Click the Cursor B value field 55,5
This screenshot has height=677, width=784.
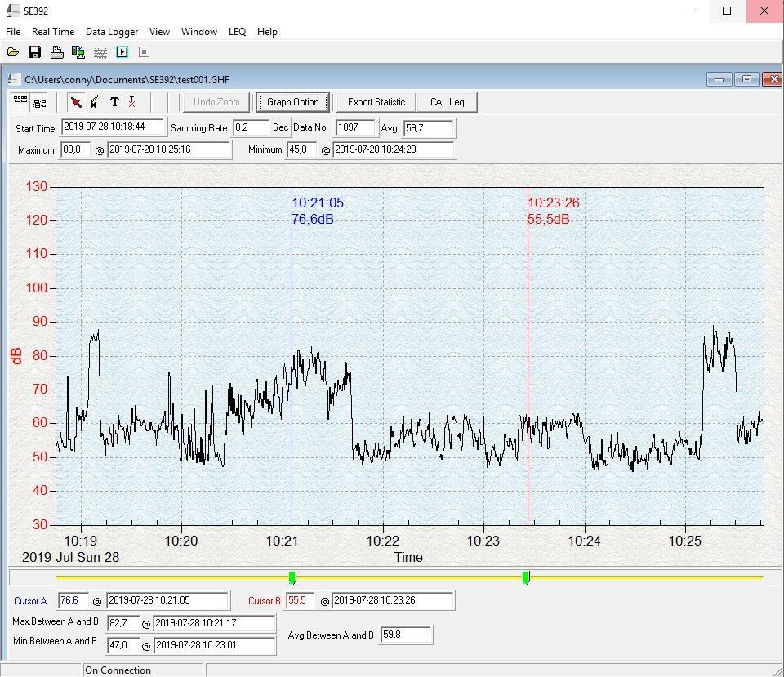[x=300, y=600]
